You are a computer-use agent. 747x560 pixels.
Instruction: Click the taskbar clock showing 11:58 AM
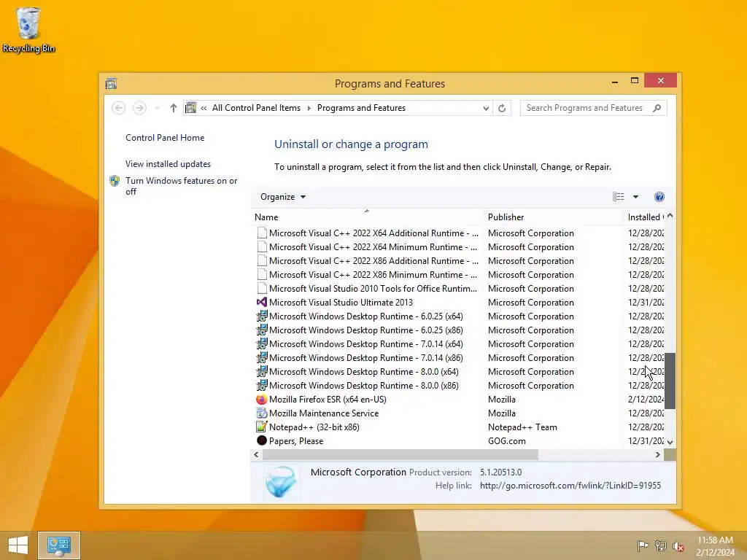click(715, 546)
